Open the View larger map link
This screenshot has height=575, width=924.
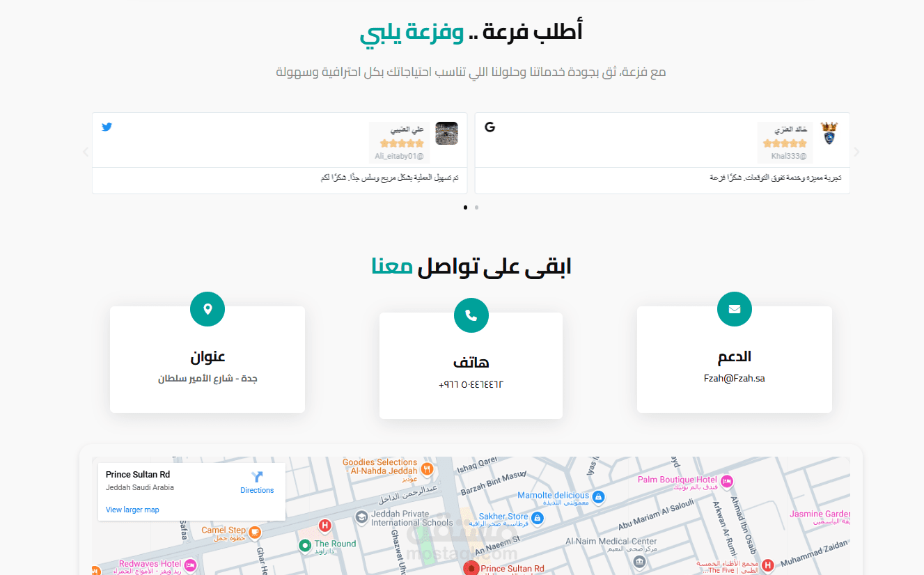tap(132, 510)
